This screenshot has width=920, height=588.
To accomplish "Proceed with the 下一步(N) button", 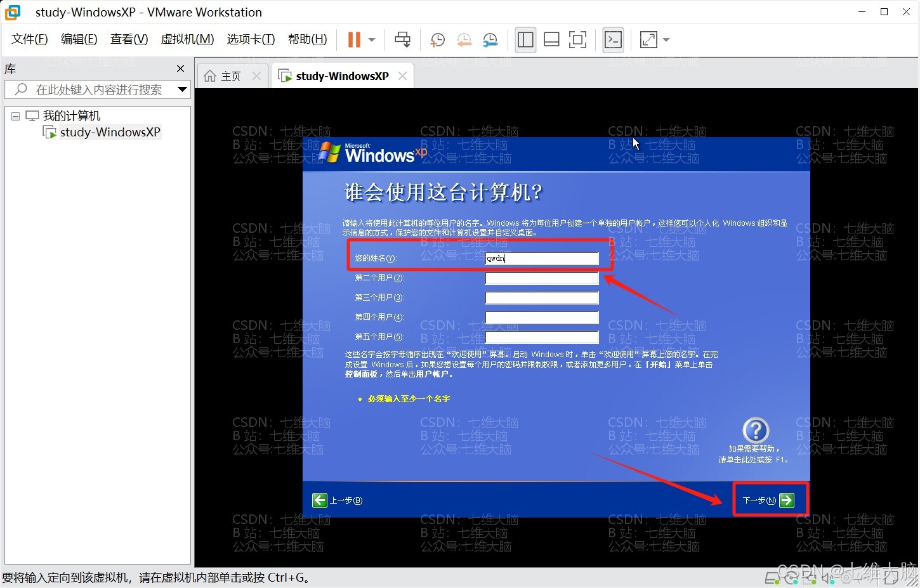I will [x=768, y=500].
